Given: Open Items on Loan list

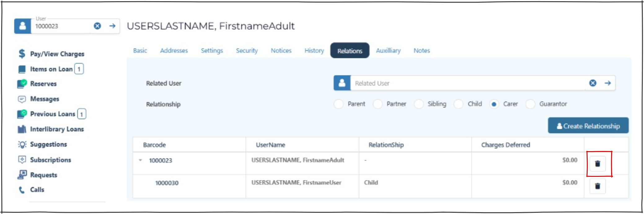Looking at the screenshot, I should 51,69.
